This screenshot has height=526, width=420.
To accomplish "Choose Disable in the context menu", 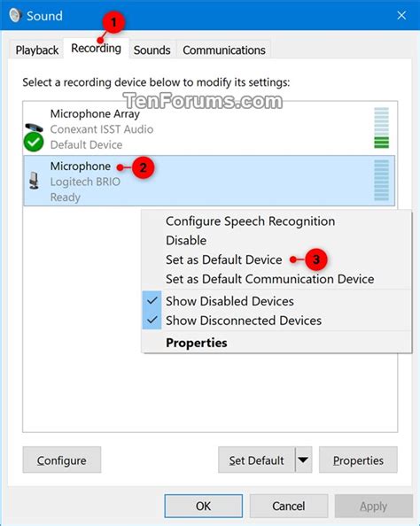I will [x=186, y=240].
